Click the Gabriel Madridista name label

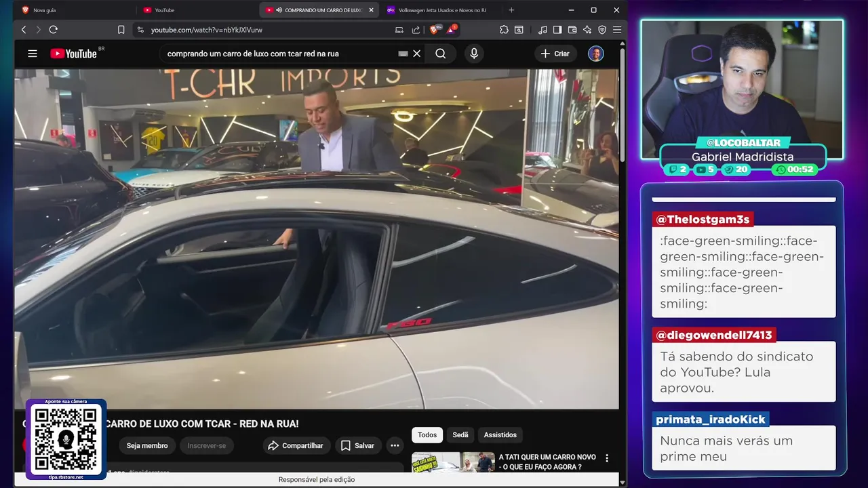click(743, 157)
